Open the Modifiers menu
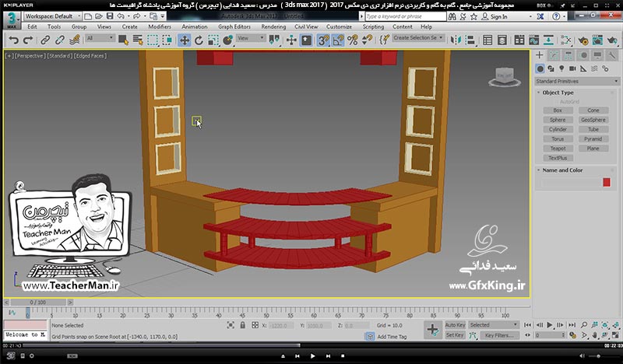This screenshot has height=364, width=623. [160, 26]
